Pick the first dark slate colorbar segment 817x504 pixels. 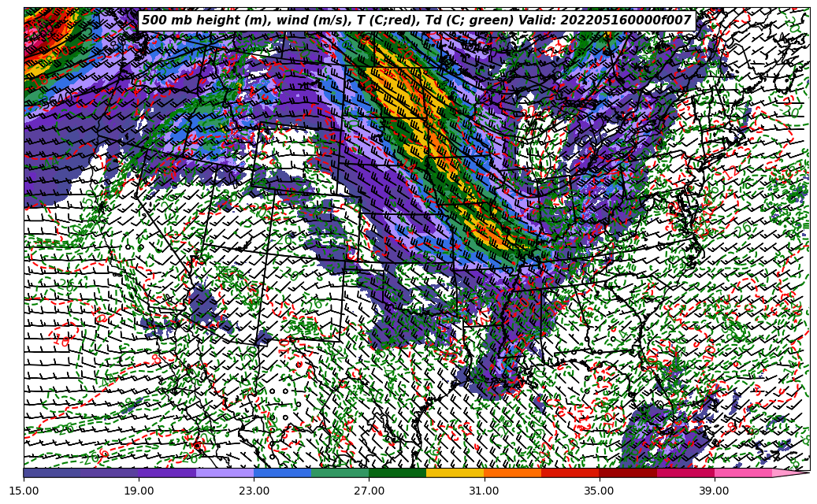click(x=52, y=473)
